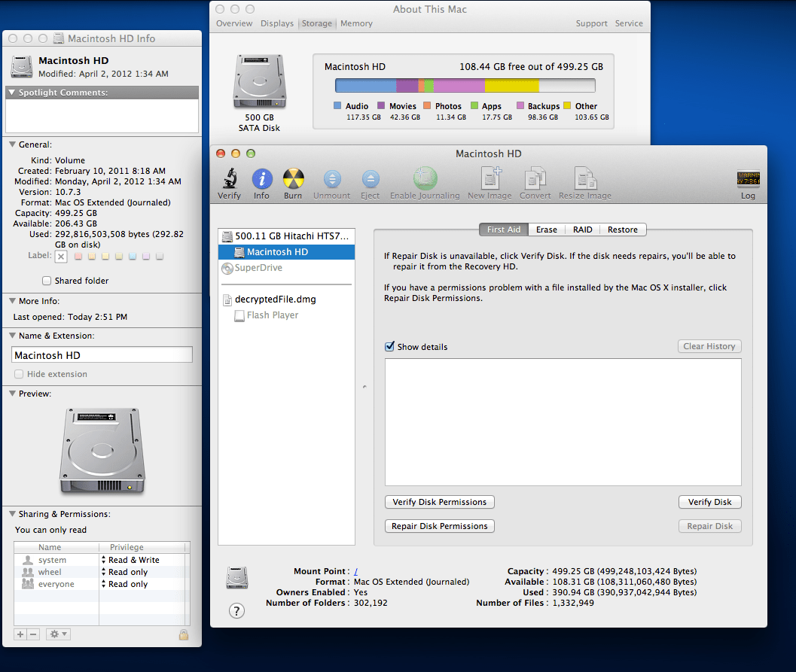This screenshot has width=796, height=672.
Task: Pick the red label color swatch
Action: point(78,256)
